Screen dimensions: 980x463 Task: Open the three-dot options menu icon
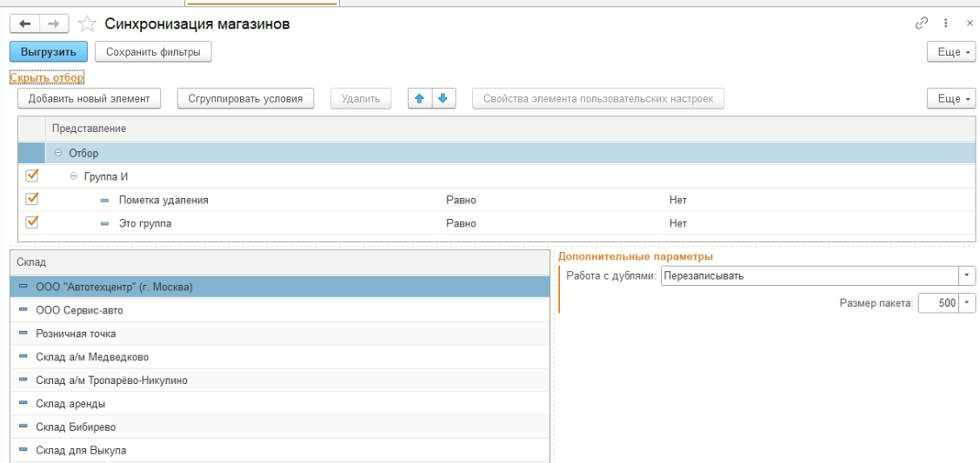(x=945, y=23)
